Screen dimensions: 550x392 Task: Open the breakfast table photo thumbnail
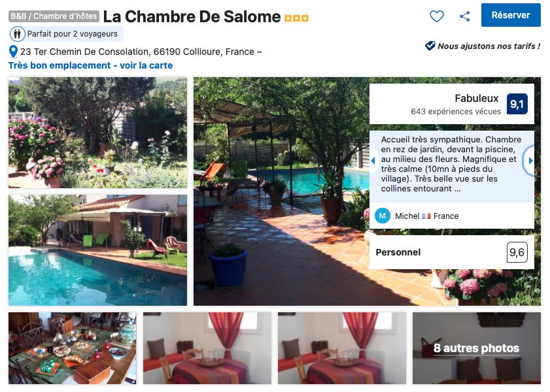pyautogui.click(x=73, y=348)
